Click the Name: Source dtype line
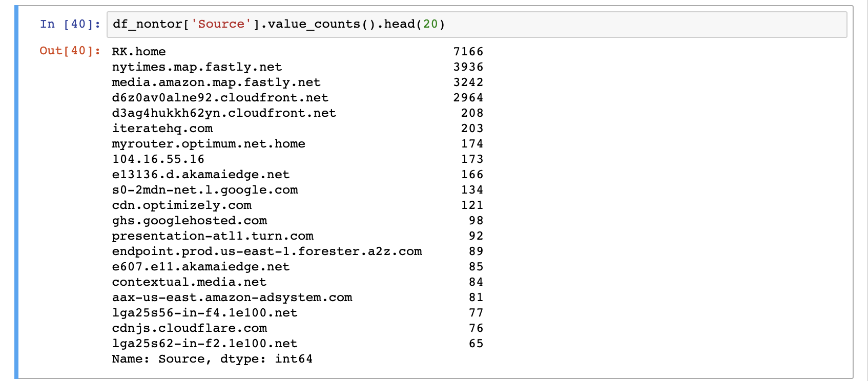This screenshot has height=381, width=868. pos(212,359)
